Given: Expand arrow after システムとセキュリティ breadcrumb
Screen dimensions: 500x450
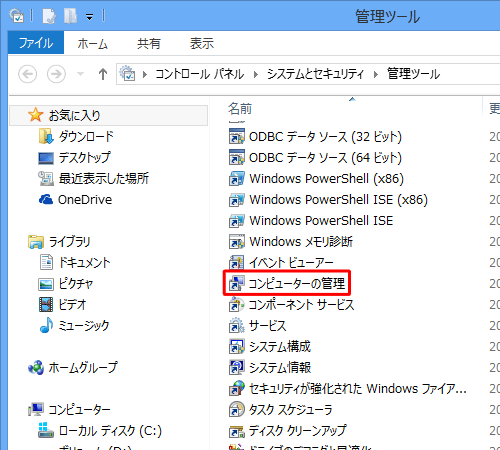Looking at the screenshot, I should (376, 74).
